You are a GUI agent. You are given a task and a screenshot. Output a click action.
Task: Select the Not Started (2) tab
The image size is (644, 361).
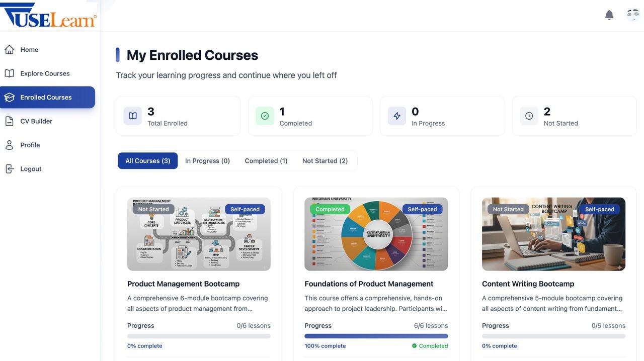tap(325, 160)
